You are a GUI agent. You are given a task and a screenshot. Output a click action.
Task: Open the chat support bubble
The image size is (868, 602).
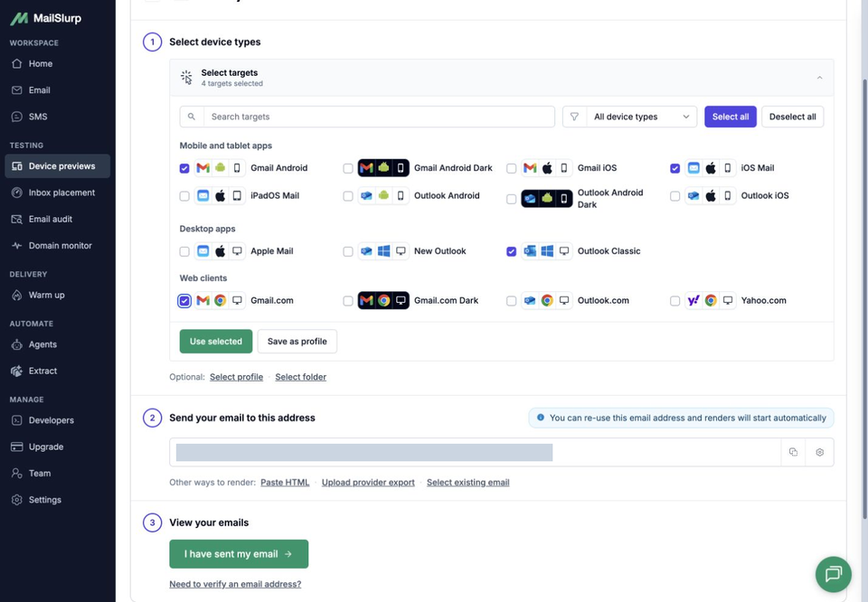833,574
